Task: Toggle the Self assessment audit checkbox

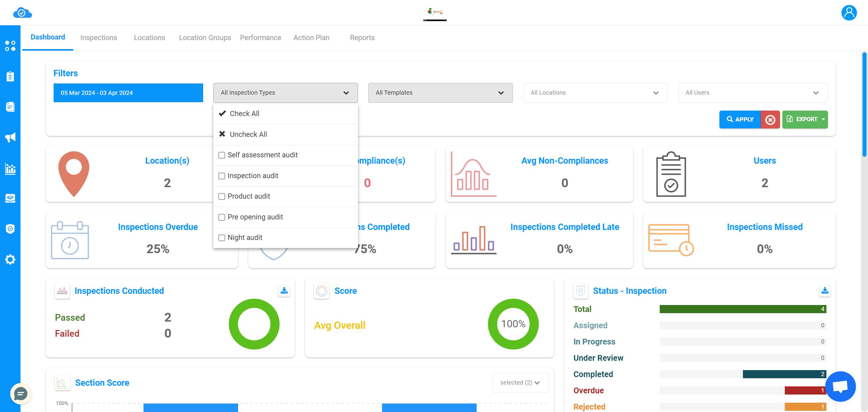Action: coord(222,155)
